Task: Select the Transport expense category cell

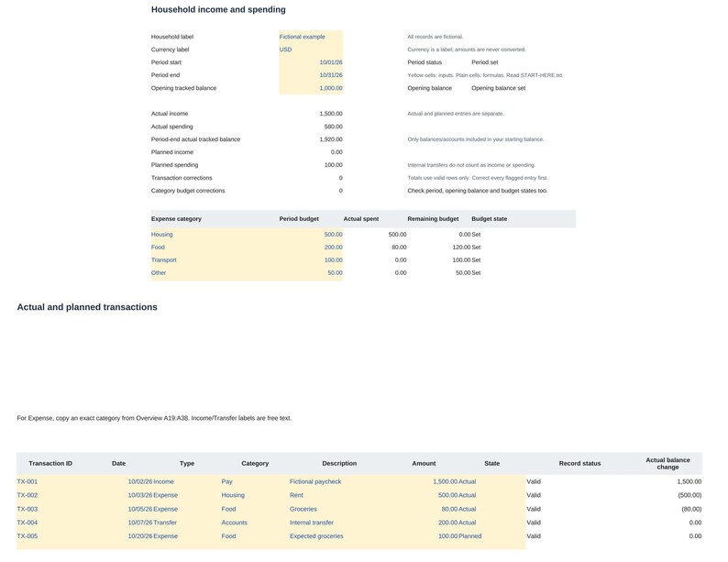Action: (x=215, y=260)
